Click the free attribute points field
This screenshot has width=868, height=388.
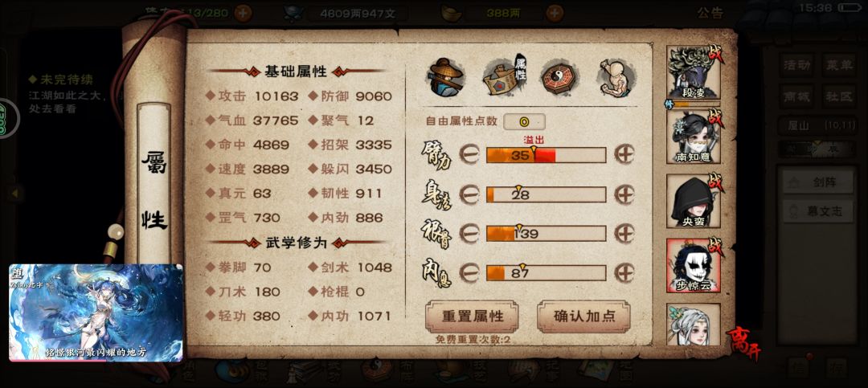pos(524,121)
